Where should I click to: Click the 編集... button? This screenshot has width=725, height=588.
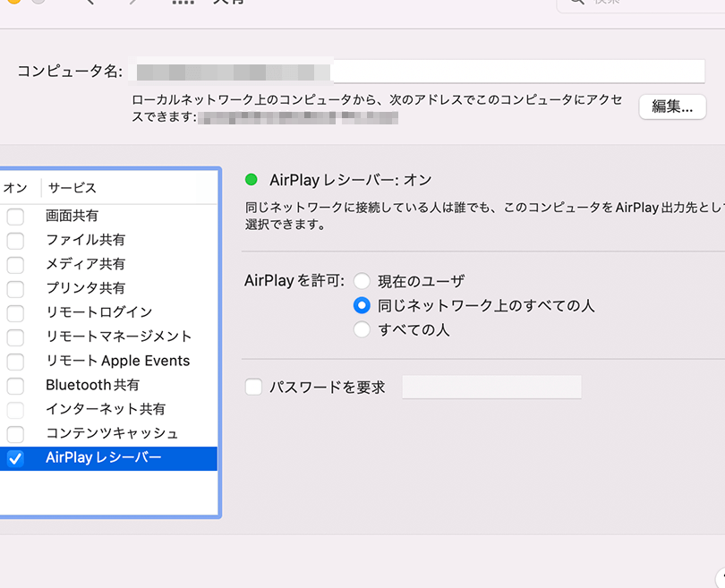[672, 107]
